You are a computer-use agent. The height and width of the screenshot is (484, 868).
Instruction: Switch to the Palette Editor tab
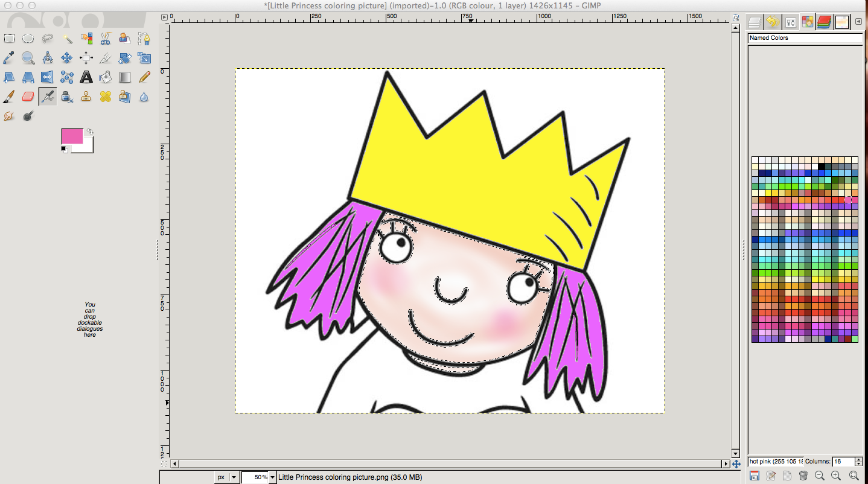point(807,23)
